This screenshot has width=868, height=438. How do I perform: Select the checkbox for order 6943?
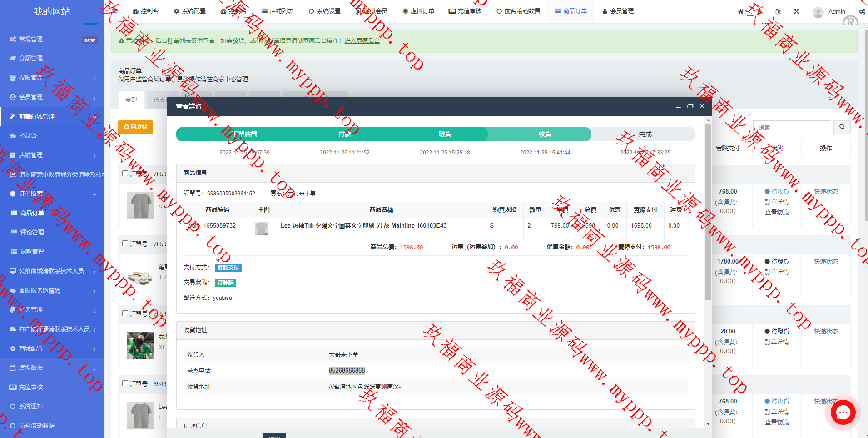pyautogui.click(x=125, y=383)
